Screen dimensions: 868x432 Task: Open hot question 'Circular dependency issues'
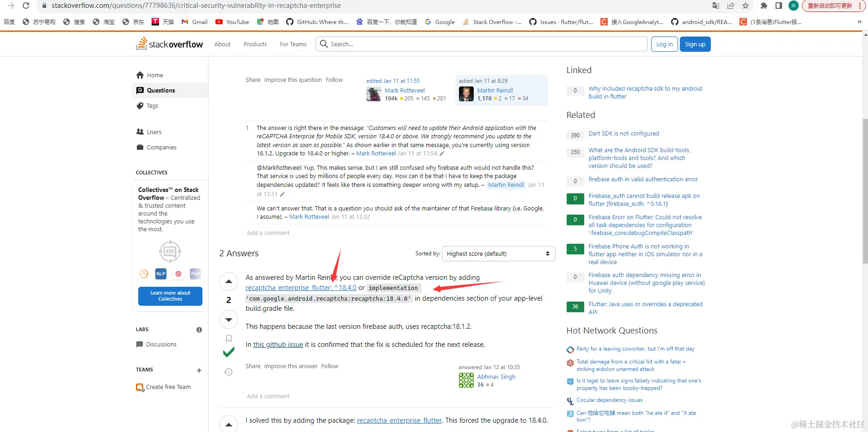click(609, 400)
